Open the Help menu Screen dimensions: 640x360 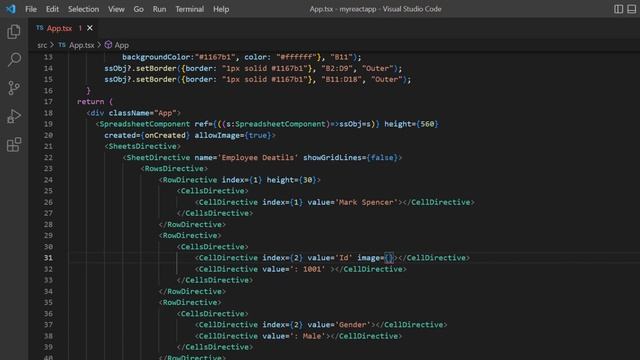point(221,9)
